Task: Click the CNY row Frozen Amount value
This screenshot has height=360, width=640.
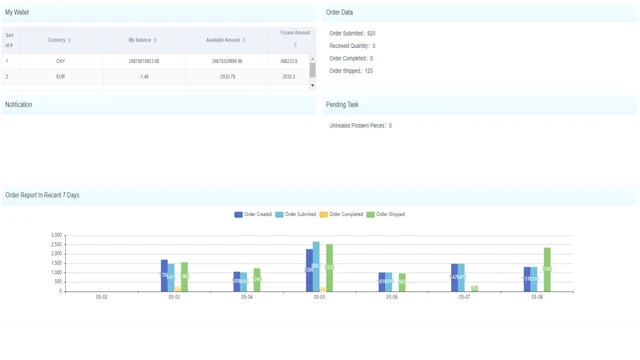Action: point(289,61)
